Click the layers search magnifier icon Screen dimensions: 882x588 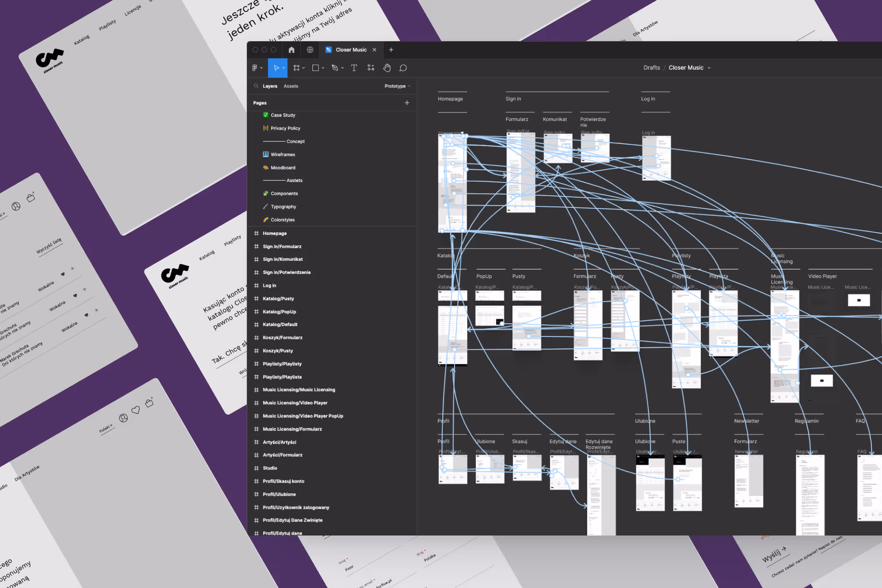(x=256, y=86)
